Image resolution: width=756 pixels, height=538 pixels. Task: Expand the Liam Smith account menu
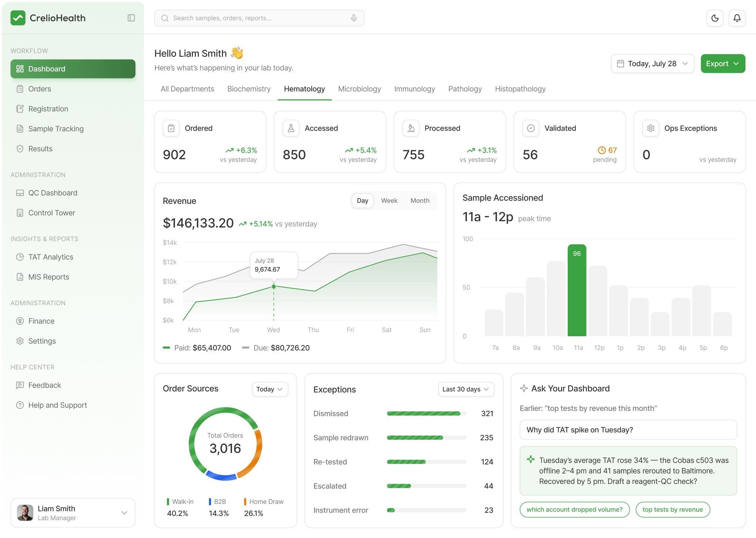coord(73,513)
